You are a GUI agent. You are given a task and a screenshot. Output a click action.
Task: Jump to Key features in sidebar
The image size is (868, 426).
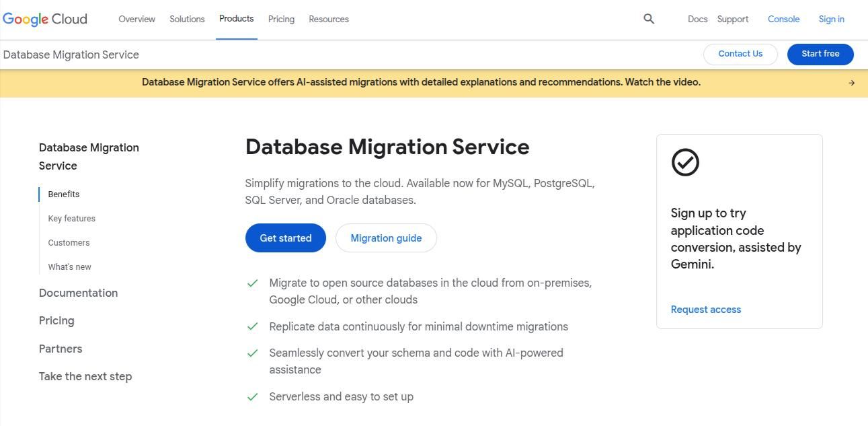point(72,219)
